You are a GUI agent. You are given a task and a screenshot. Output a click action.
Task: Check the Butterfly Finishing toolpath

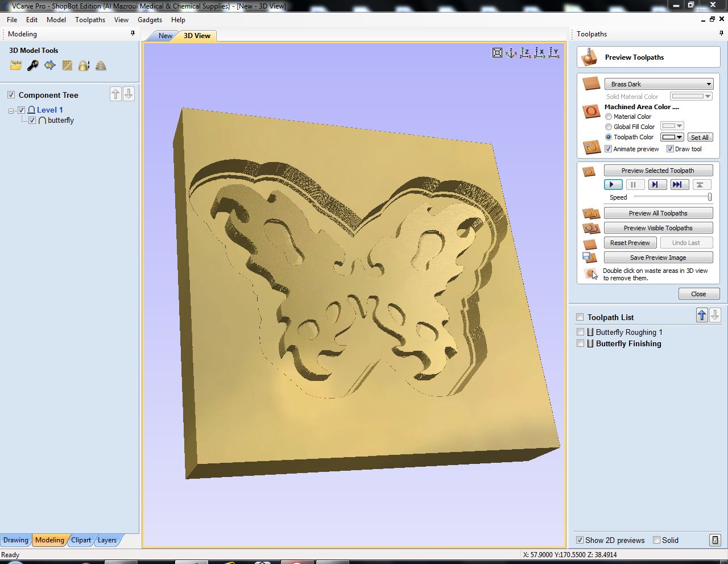tap(580, 343)
